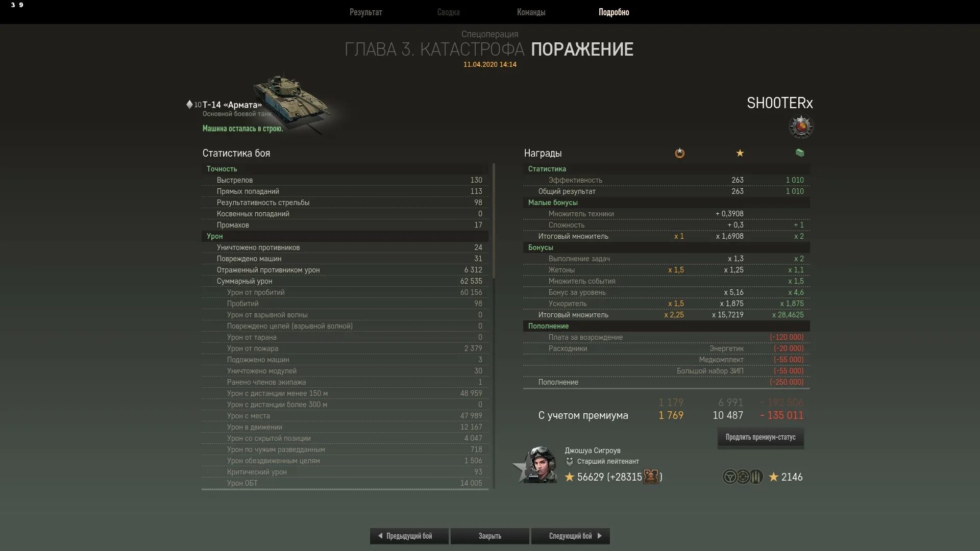Click commander Джошуа Сигроув portrait
The height and width of the screenshot is (551, 980).
(542, 465)
